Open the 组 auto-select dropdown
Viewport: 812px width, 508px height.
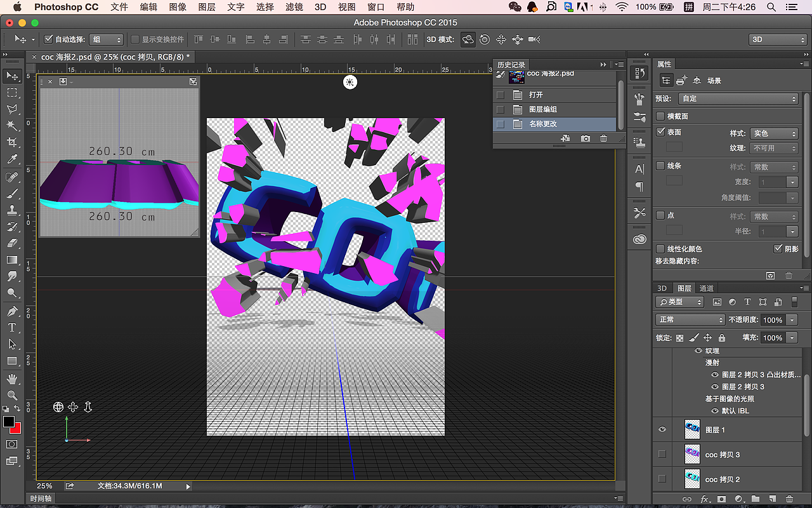pos(106,39)
